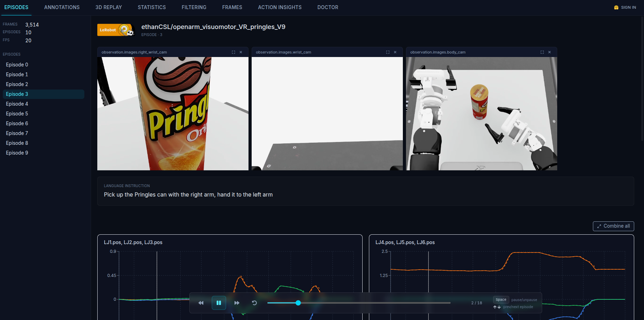Switch to the Frames tab
The image size is (644, 320).
tap(232, 7)
